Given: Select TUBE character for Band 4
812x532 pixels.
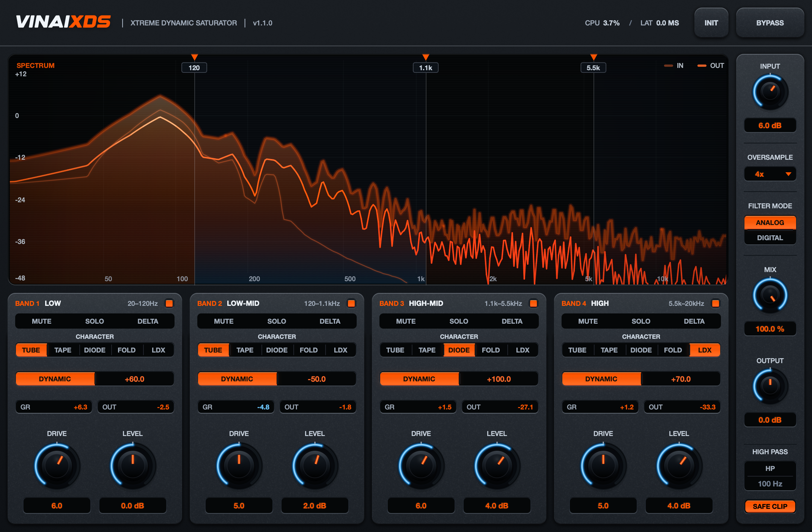Looking at the screenshot, I should 578,350.
